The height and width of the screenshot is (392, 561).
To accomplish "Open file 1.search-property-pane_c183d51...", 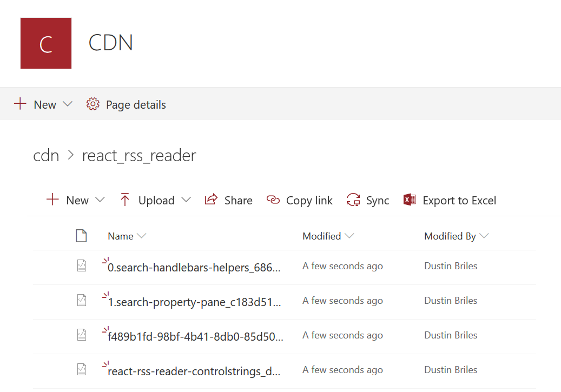I will click(x=195, y=302).
